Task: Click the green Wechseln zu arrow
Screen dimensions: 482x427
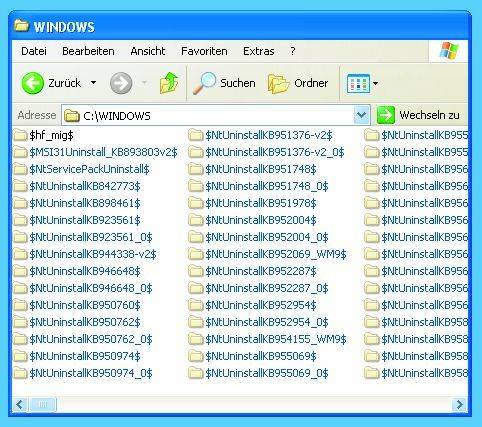Action: click(x=386, y=115)
